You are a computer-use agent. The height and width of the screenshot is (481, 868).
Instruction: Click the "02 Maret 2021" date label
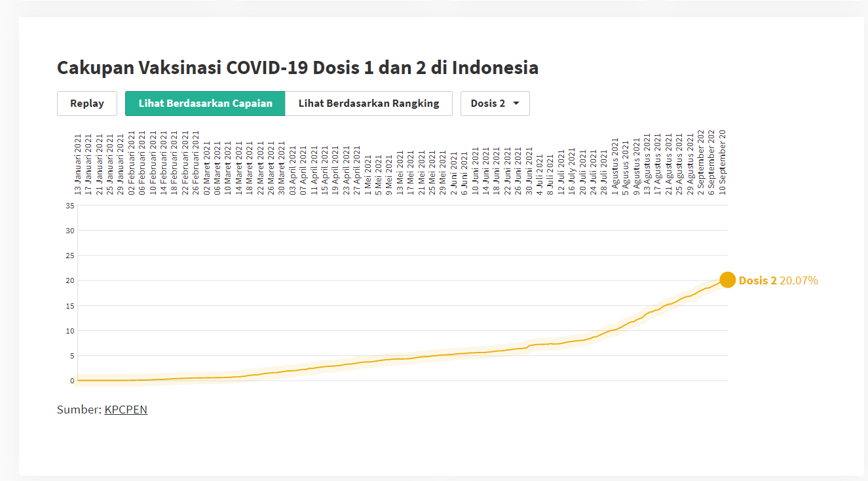click(x=206, y=168)
